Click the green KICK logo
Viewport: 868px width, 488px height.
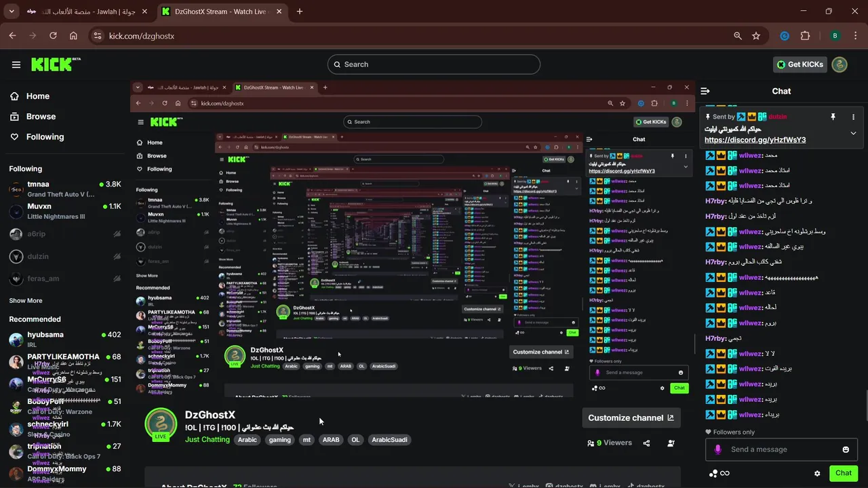[56, 64]
